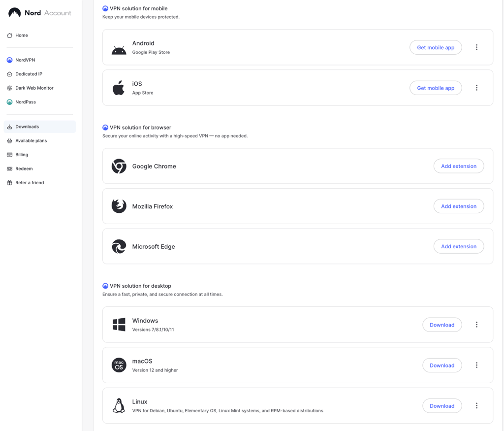Image resolution: width=504 pixels, height=431 pixels.
Task: Click the Dark Web Monitor radar icon
Action: tap(10, 88)
